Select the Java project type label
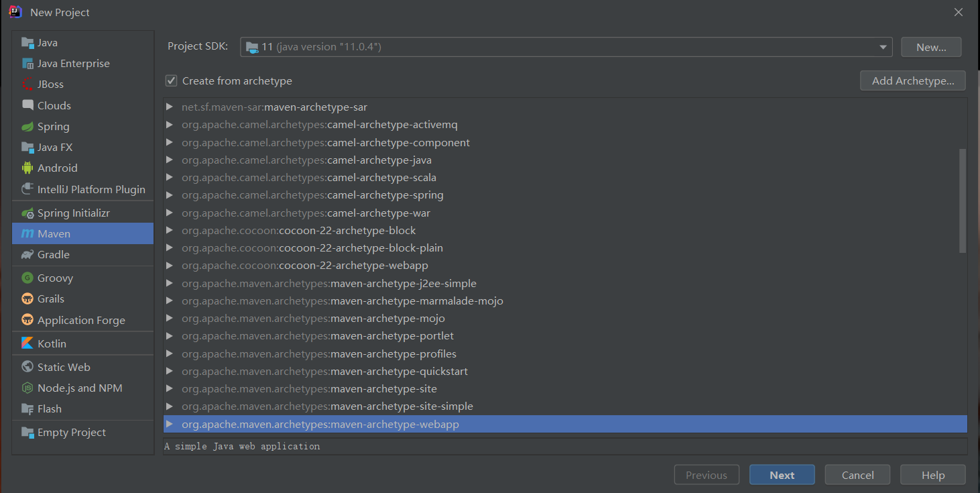The height and width of the screenshot is (493, 980). click(x=48, y=43)
